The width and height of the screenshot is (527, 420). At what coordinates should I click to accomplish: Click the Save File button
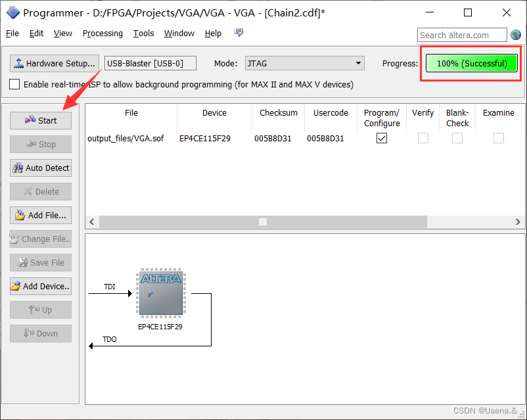click(41, 262)
